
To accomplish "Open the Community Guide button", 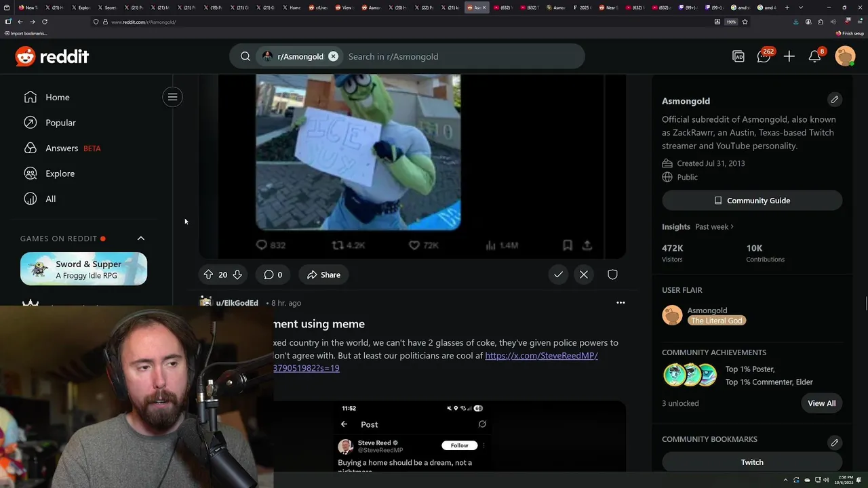I will coord(752,201).
